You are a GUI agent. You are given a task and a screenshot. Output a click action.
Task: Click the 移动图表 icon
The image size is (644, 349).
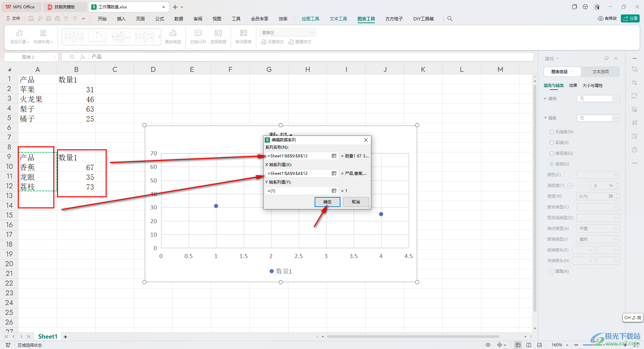pos(244,33)
